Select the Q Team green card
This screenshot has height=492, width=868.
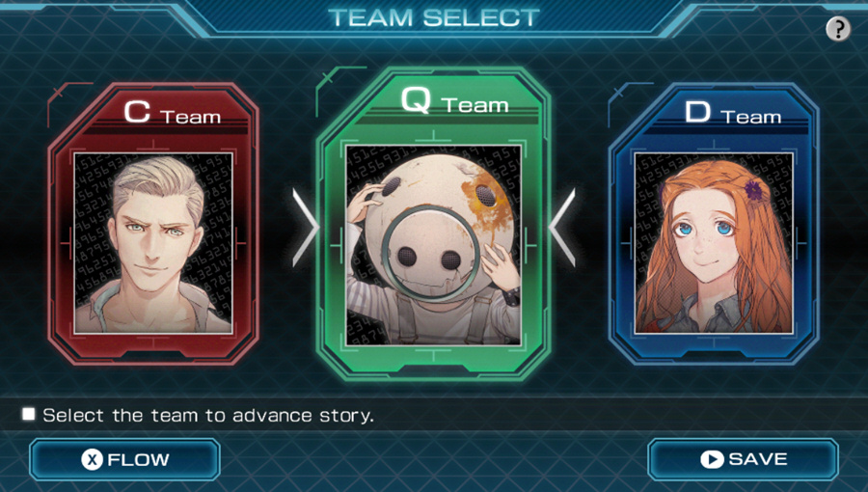(x=433, y=224)
